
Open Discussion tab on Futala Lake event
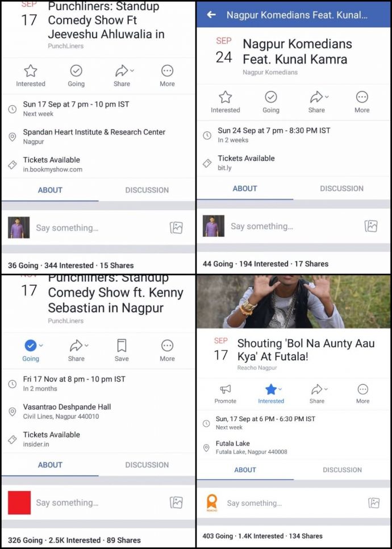[x=342, y=470]
